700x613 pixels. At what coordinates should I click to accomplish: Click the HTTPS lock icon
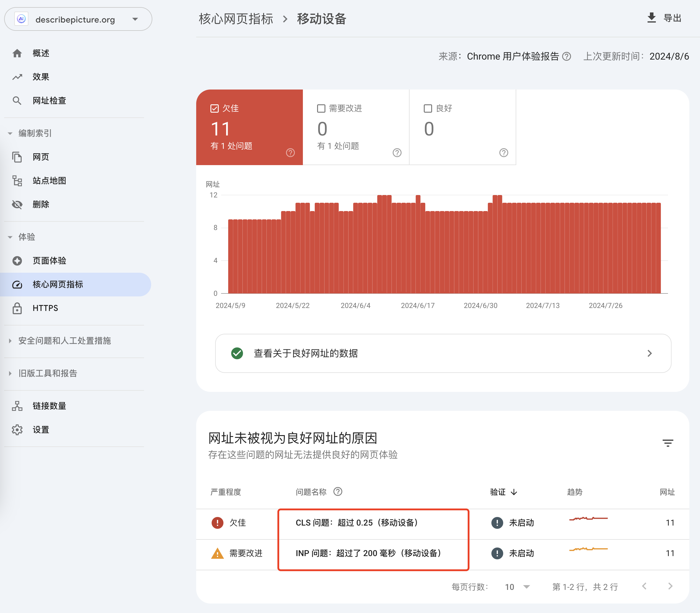click(17, 308)
